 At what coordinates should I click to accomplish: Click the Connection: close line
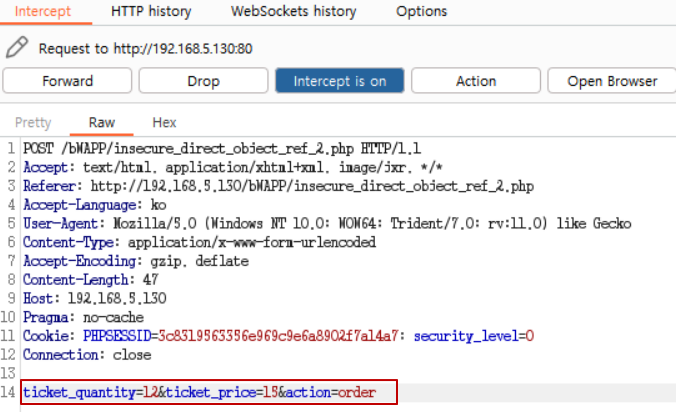click(x=87, y=355)
